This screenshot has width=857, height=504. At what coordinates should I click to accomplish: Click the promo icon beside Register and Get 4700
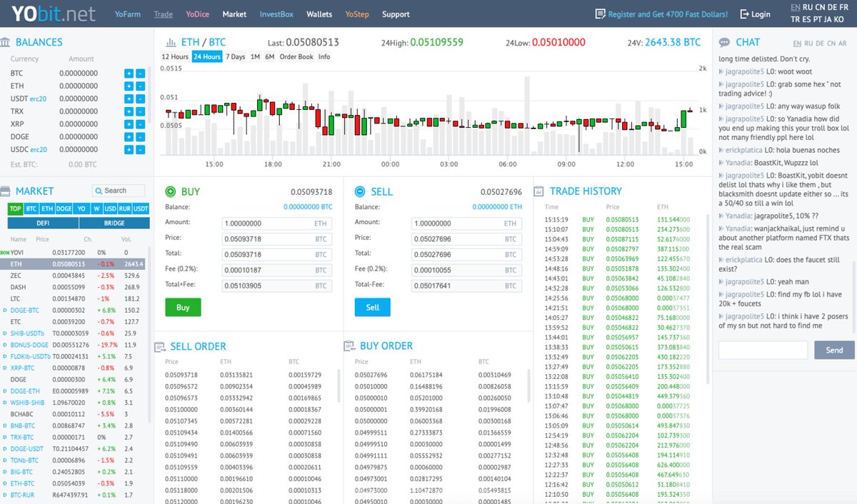601,14
